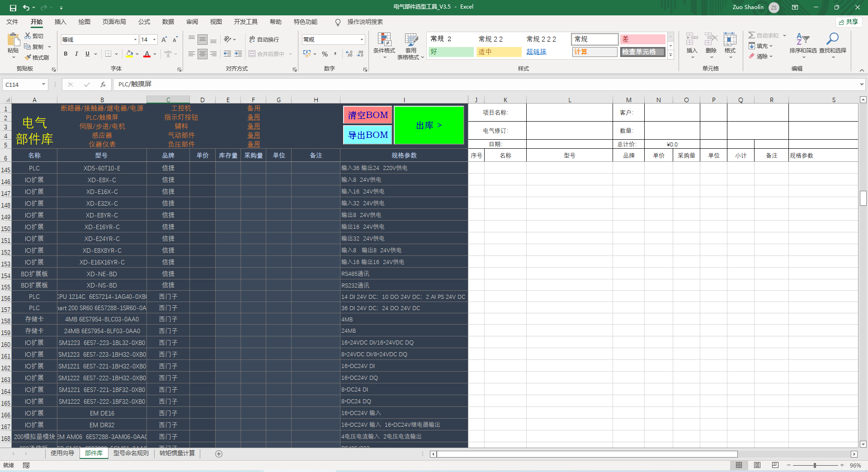Click the Find and Select magnifier icon

click(832, 39)
